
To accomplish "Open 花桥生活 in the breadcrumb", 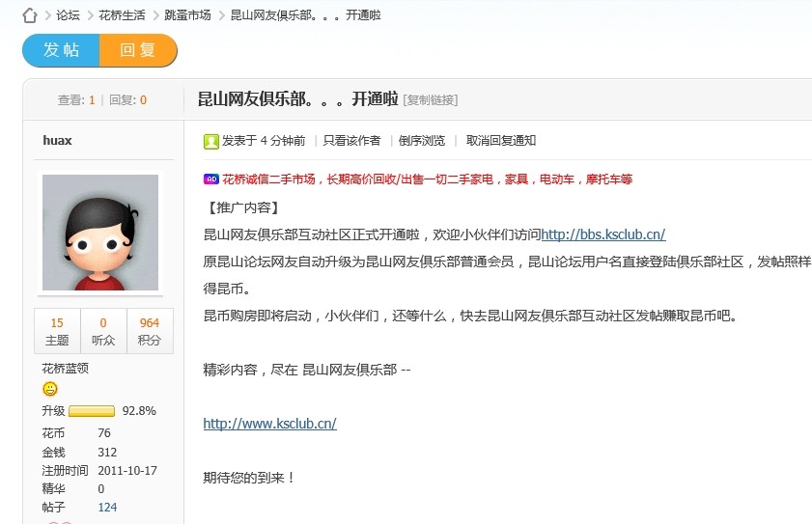I will [122, 15].
